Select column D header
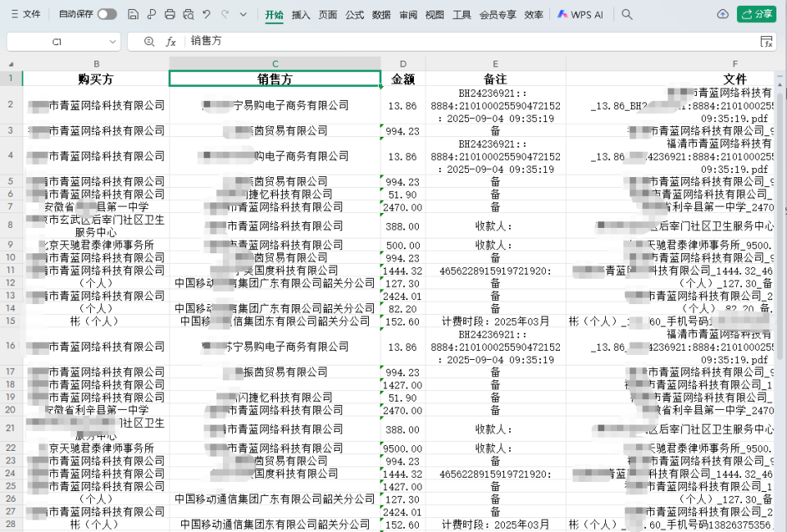This screenshot has width=787, height=532. click(x=402, y=62)
